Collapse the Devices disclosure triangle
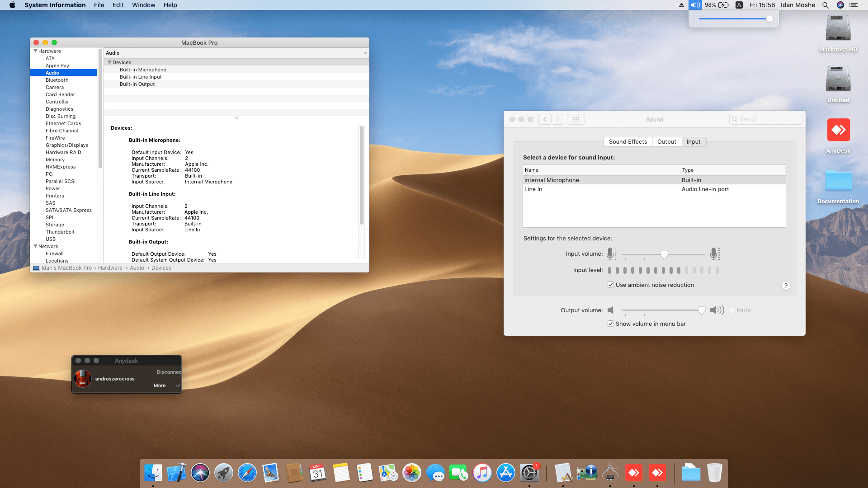 coord(109,62)
